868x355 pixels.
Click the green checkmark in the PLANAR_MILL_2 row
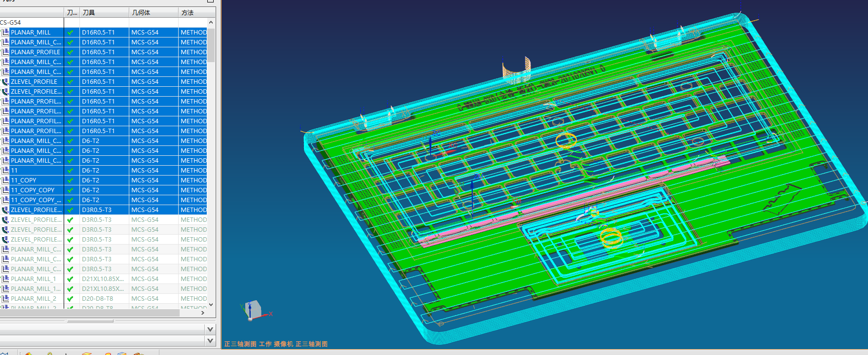71,299
